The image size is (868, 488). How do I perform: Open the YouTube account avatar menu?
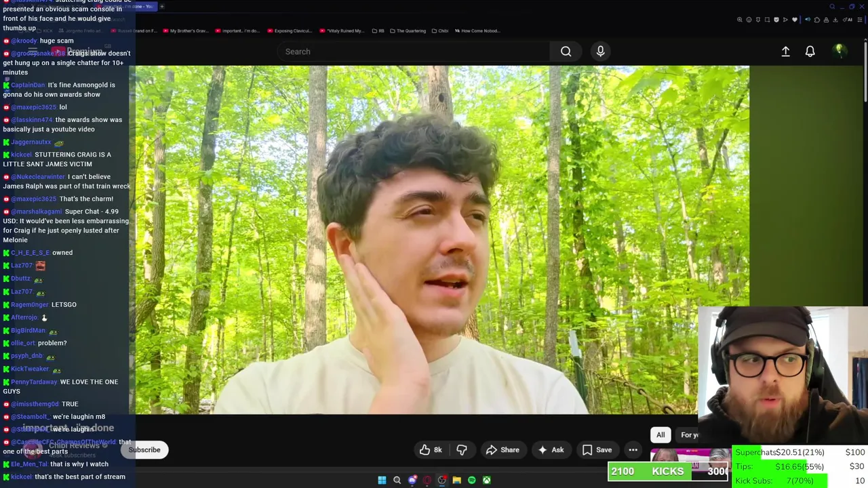coord(839,51)
